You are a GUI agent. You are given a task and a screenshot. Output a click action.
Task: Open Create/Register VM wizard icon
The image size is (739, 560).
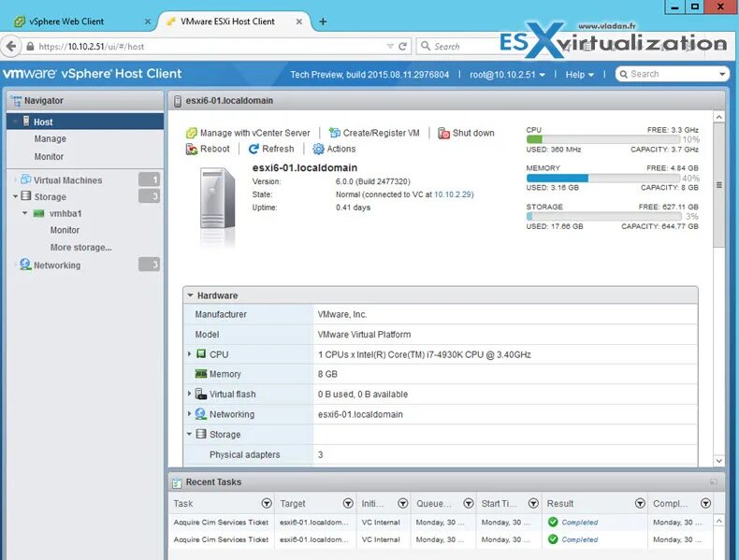point(335,134)
